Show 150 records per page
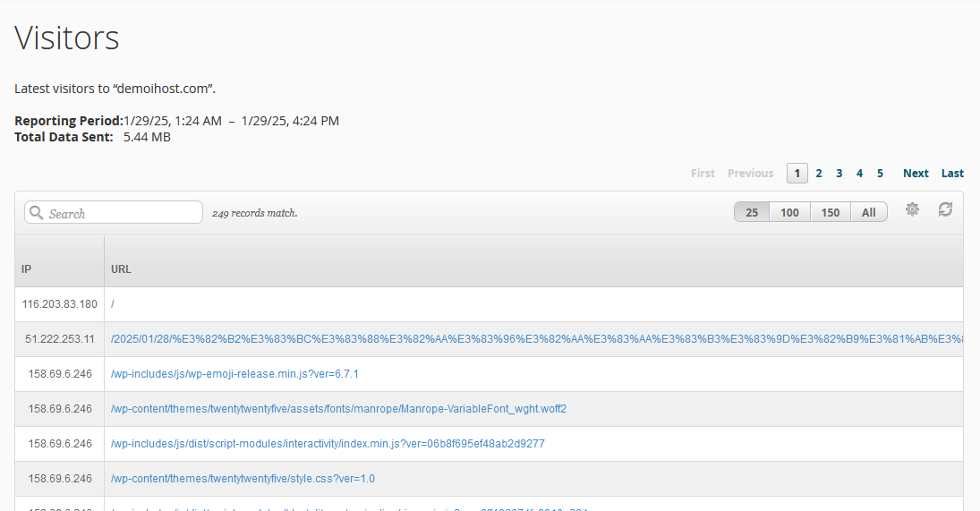980x511 pixels. (830, 212)
